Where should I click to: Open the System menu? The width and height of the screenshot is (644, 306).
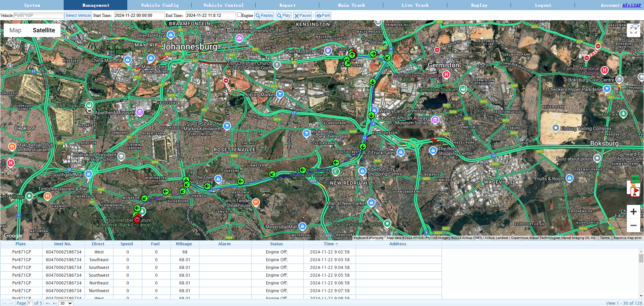[x=32, y=5]
